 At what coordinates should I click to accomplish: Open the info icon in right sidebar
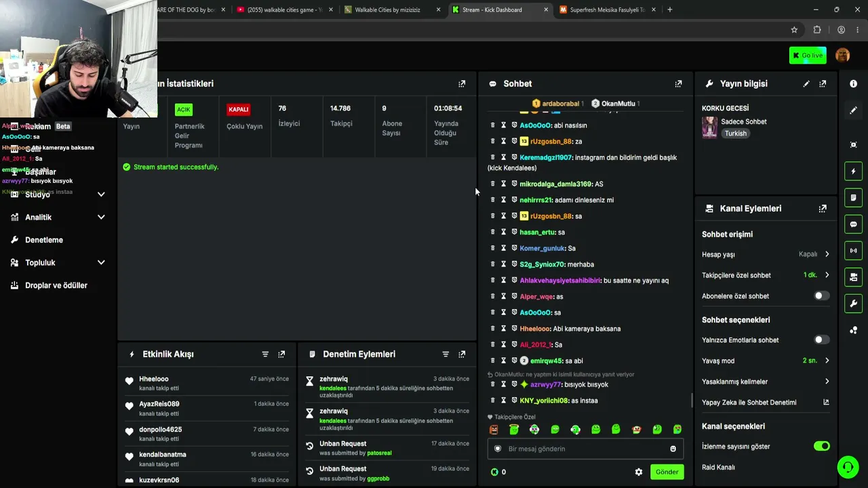coord(853,83)
